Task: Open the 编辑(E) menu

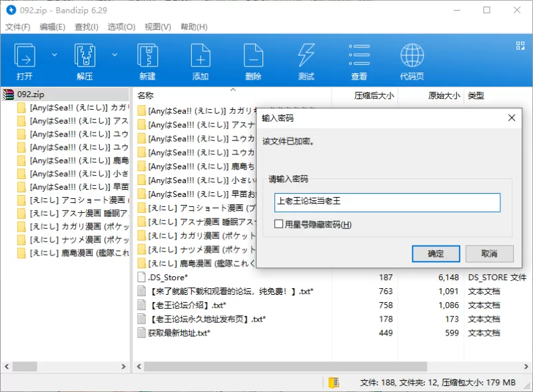Action: tap(53, 27)
